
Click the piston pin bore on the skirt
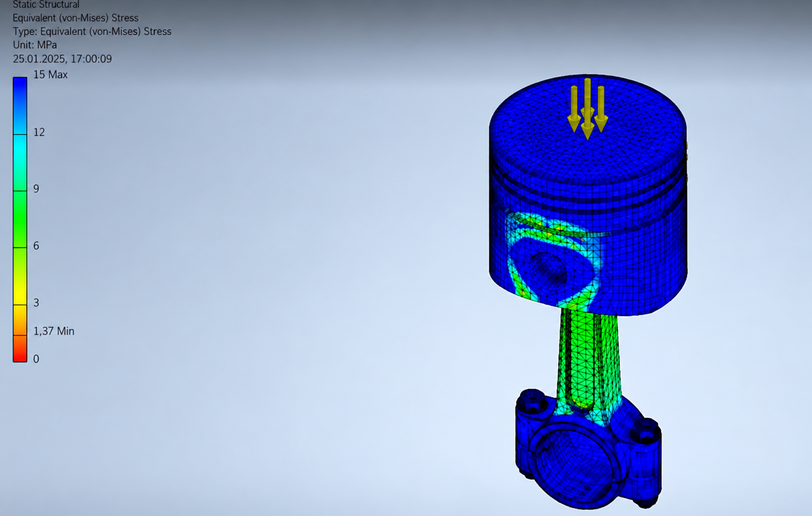(548, 271)
